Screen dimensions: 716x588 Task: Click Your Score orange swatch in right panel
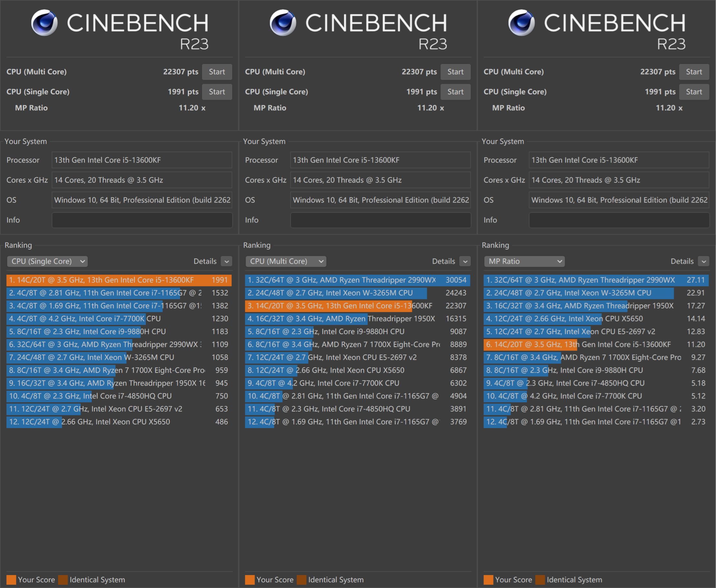click(488, 580)
